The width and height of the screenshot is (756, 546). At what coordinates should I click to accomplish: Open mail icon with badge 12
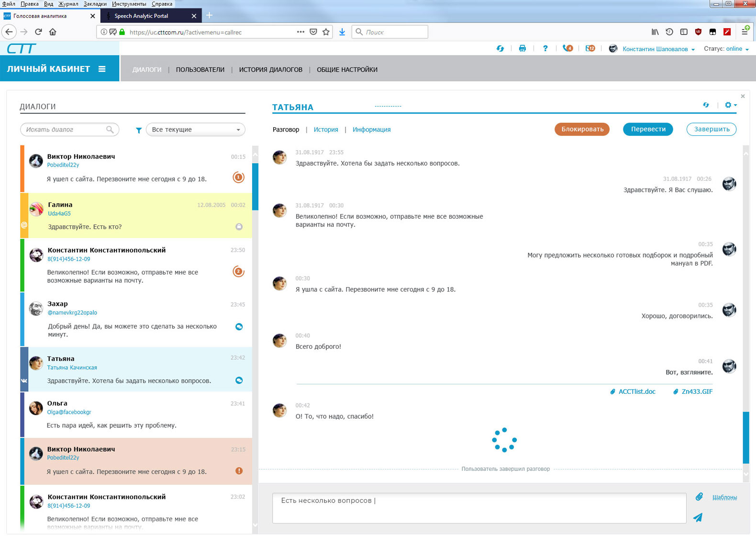coord(590,48)
